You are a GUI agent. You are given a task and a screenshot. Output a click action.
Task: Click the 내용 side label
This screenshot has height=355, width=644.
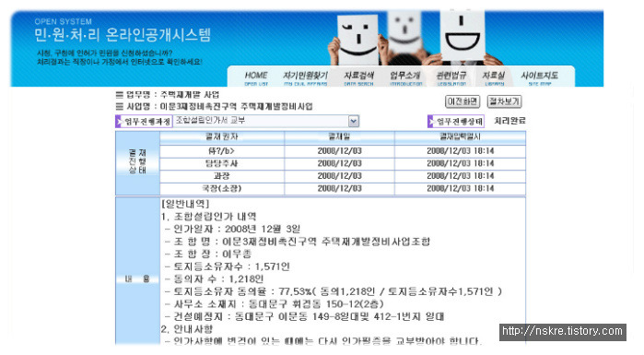(137, 279)
